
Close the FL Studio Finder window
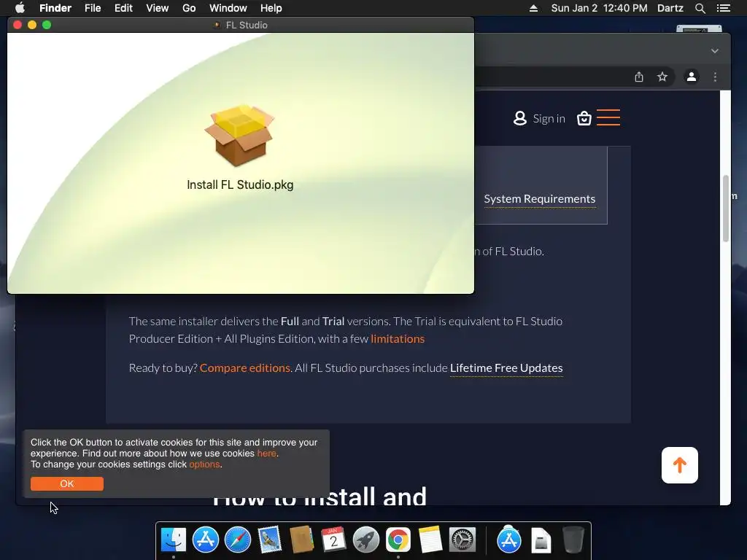18,25
